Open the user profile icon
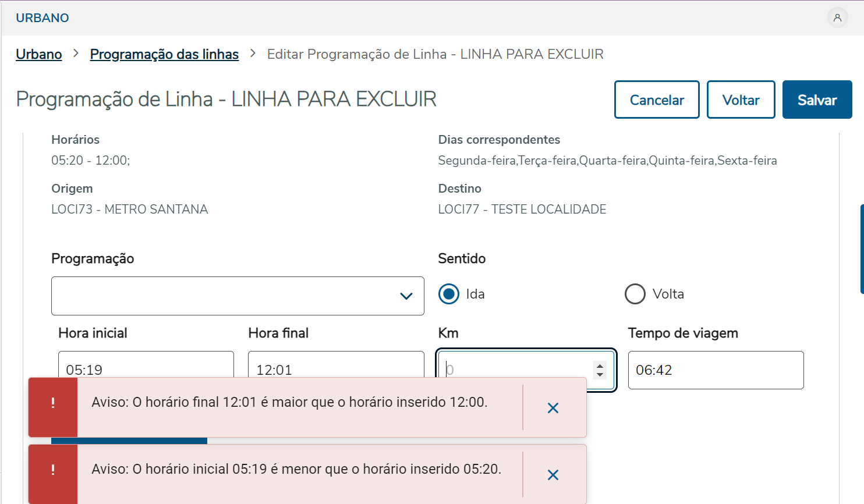The height and width of the screenshot is (504, 864). click(x=837, y=17)
